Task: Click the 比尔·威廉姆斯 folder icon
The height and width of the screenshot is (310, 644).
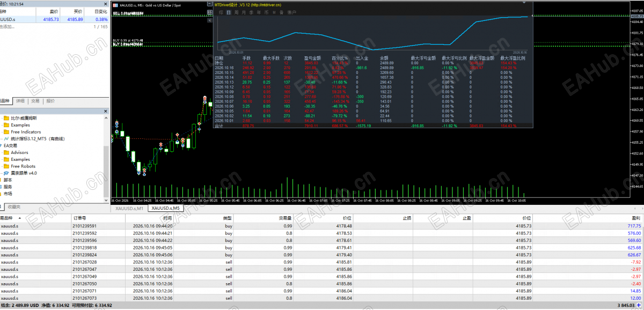Action: pyautogui.click(x=6, y=118)
